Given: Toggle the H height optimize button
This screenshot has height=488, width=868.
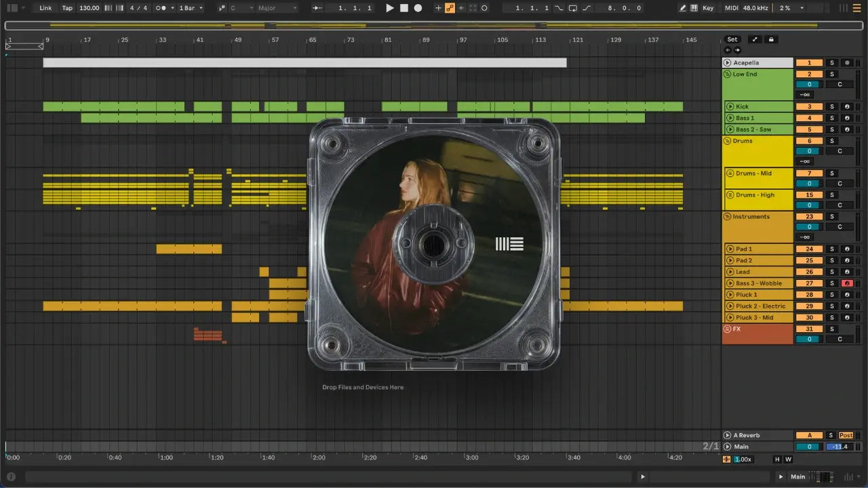Looking at the screenshot, I should (777, 460).
